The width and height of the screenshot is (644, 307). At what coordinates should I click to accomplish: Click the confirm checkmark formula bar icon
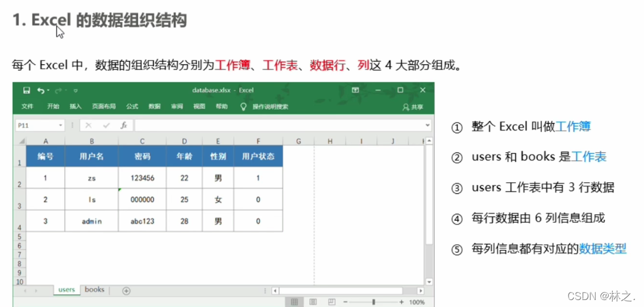106,125
